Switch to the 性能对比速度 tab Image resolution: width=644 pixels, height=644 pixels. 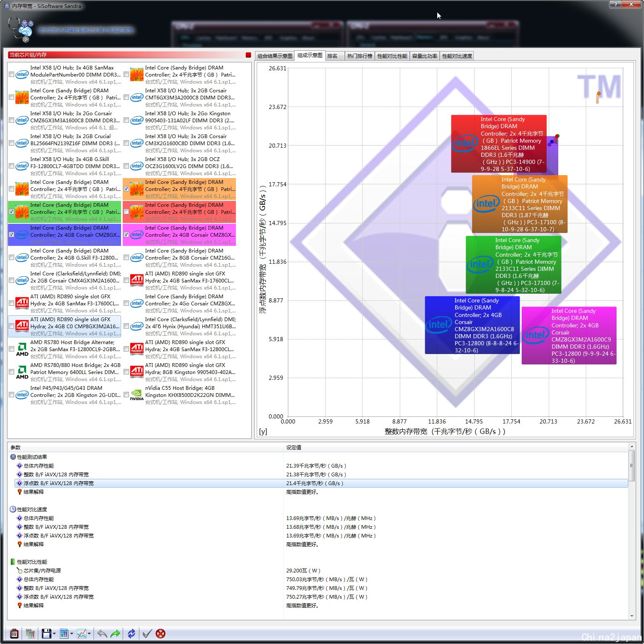tap(457, 56)
